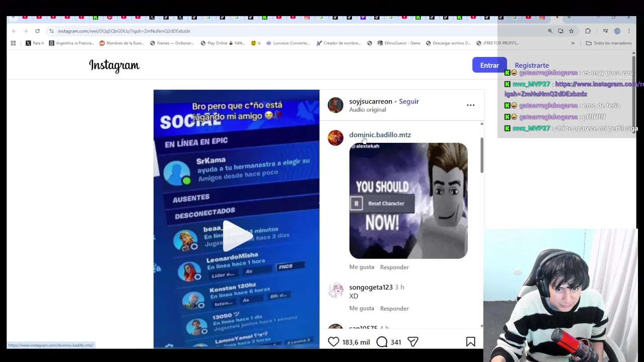Like the dominic.badillo.mtz comment via Me gusta
The image size is (644, 362).
(361, 267)
